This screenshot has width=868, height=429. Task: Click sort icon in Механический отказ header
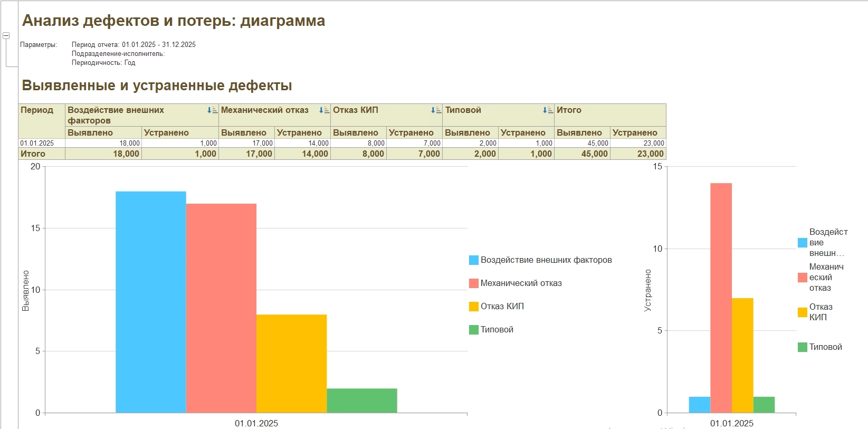pyautogui.click(x=324, y=110)
